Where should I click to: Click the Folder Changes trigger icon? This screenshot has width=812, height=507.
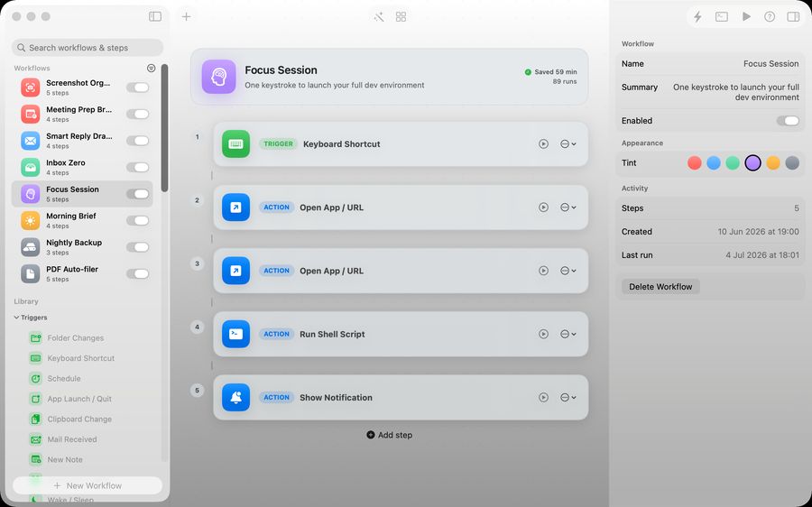coord(36,338)
